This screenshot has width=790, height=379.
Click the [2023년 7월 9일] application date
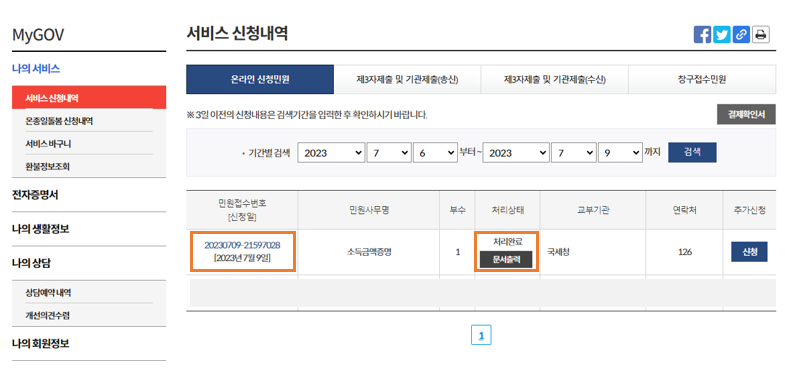click(242, 258)
